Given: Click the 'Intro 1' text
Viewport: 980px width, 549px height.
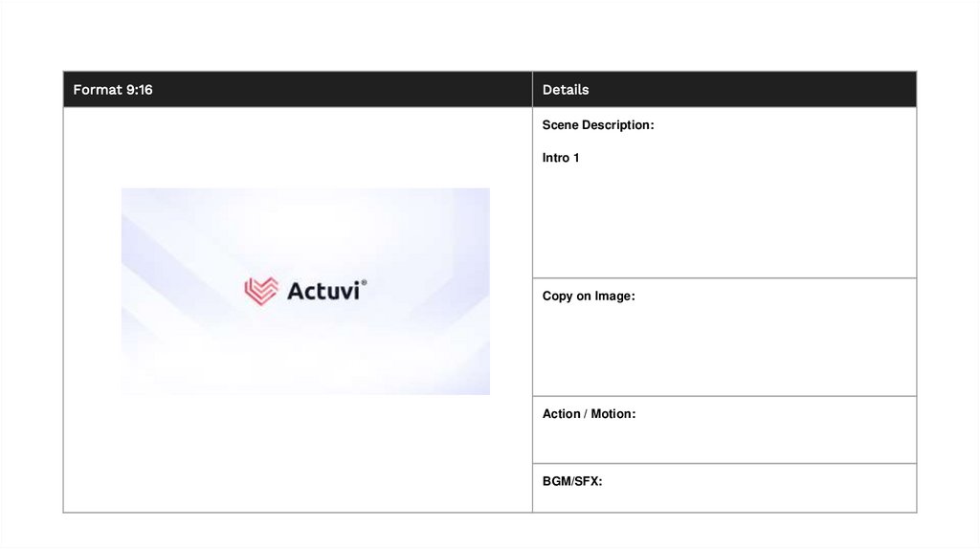Looking at the screenshot, I should [561, 158].
